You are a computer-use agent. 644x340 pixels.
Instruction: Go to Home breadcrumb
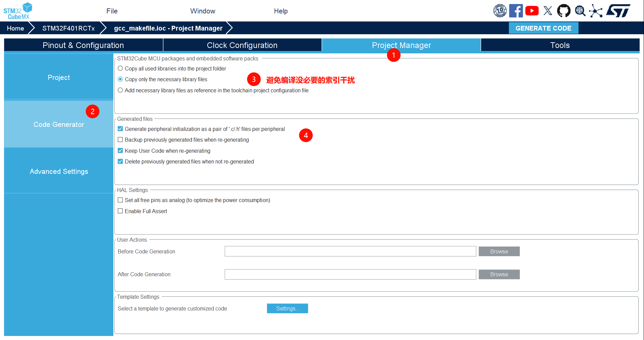[15, 28]
